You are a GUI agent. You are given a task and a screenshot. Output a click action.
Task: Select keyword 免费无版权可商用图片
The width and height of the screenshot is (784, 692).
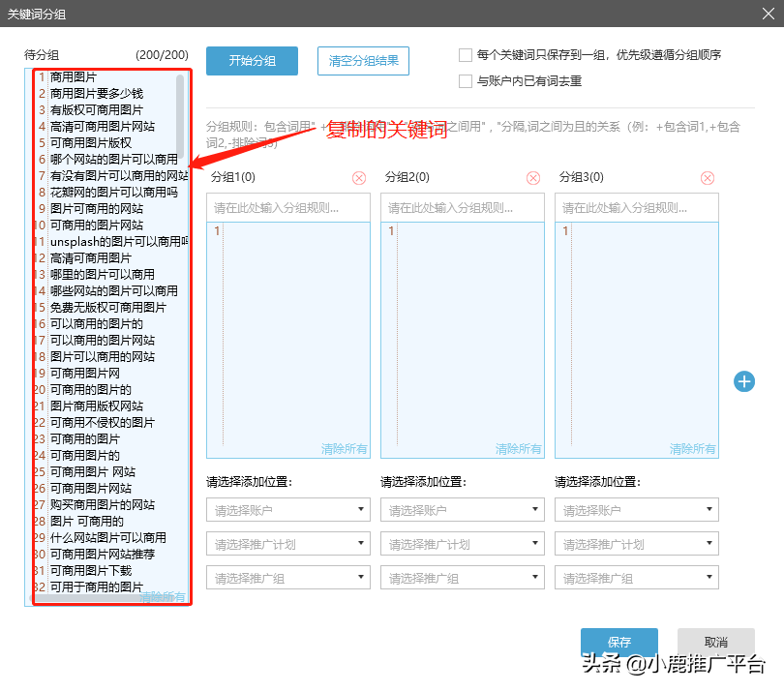point(108,308)
